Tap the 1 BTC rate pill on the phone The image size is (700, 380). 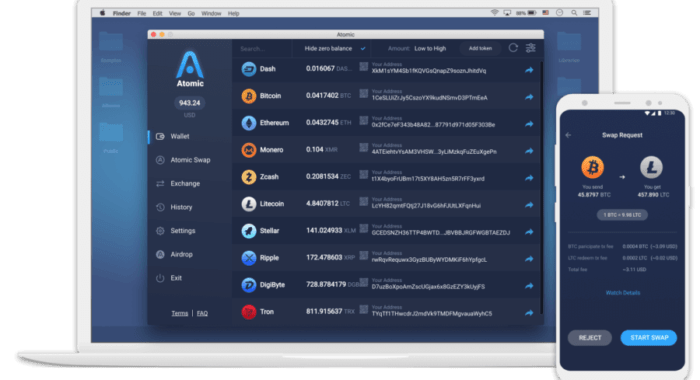click(x=622, y=215)
